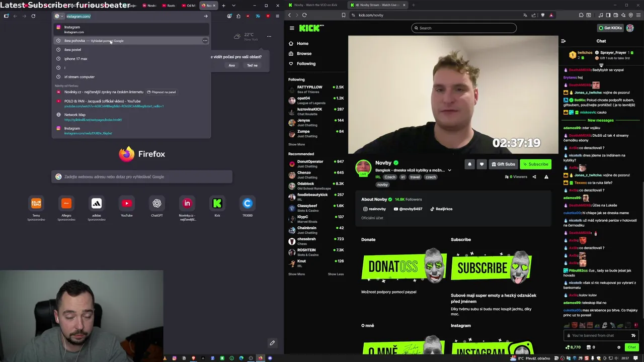Select 'iphone 17 max' search suggestion
Screen dimensions: 644x362
point(131,59)
